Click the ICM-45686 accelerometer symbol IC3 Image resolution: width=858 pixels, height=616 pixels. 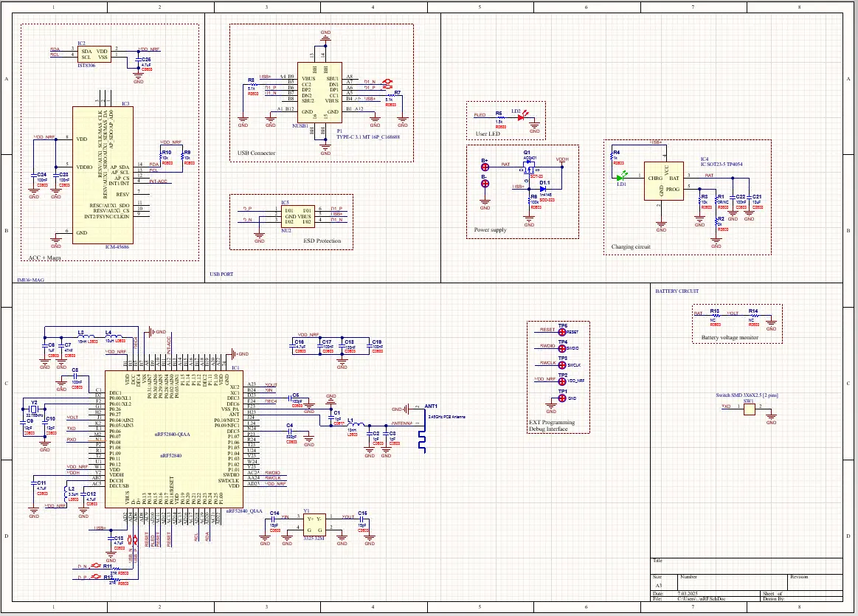(x=103, y=175)
